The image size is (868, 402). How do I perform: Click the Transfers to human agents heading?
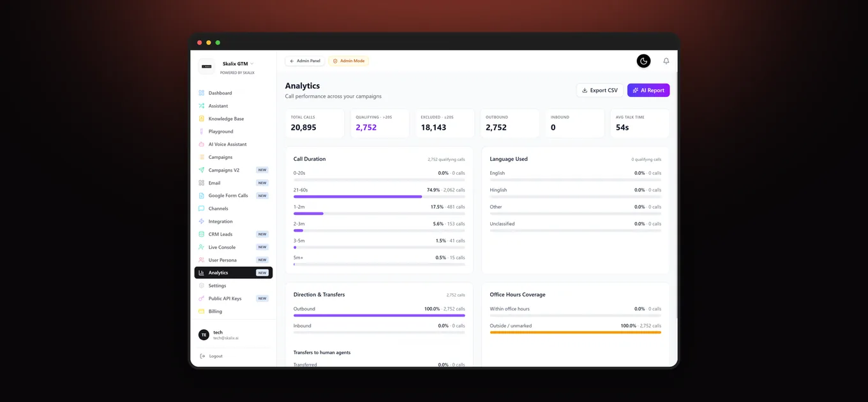(x=322, y=352)
